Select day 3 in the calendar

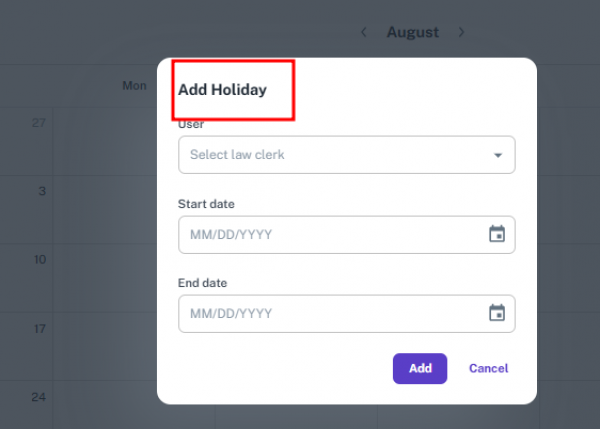click(x=41, y=190)
